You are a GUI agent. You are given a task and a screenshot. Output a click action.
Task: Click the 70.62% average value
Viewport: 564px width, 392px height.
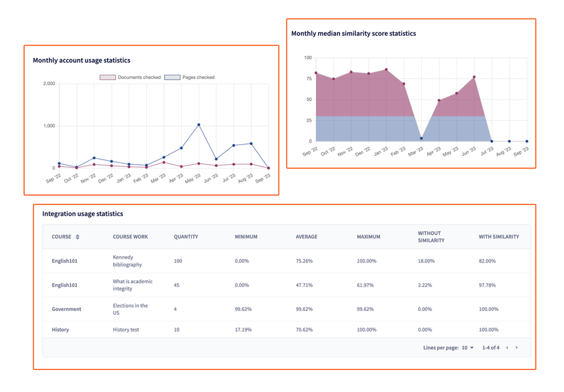point(304,330)
